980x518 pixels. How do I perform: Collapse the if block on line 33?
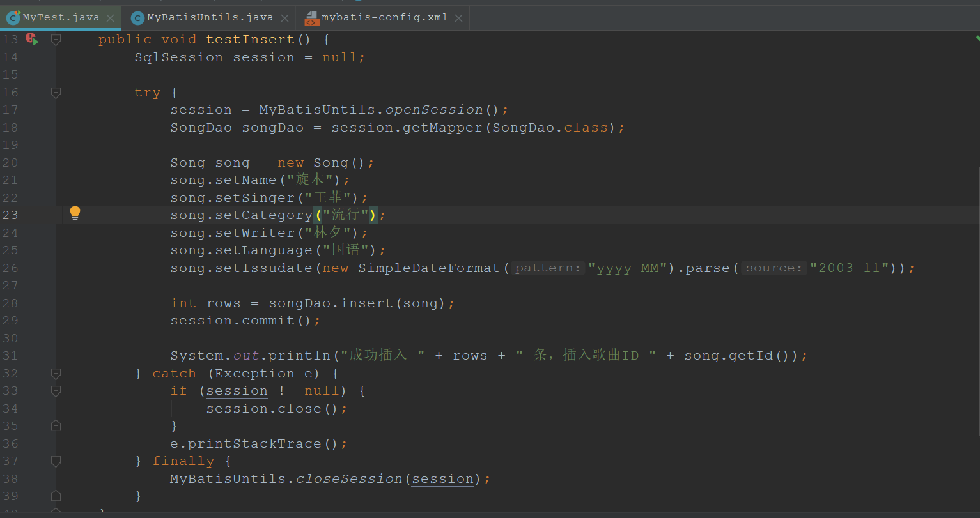click(56, 390)
